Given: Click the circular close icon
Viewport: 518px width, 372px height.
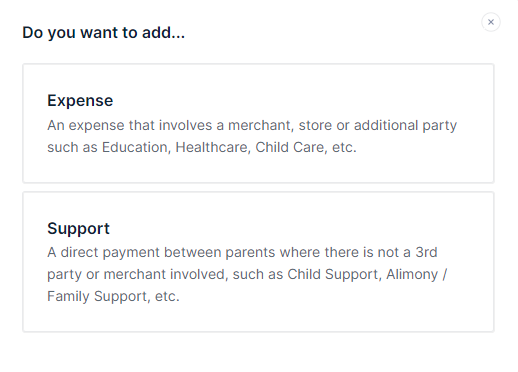Looking at the screenshot, I should [x=491, y=22].
